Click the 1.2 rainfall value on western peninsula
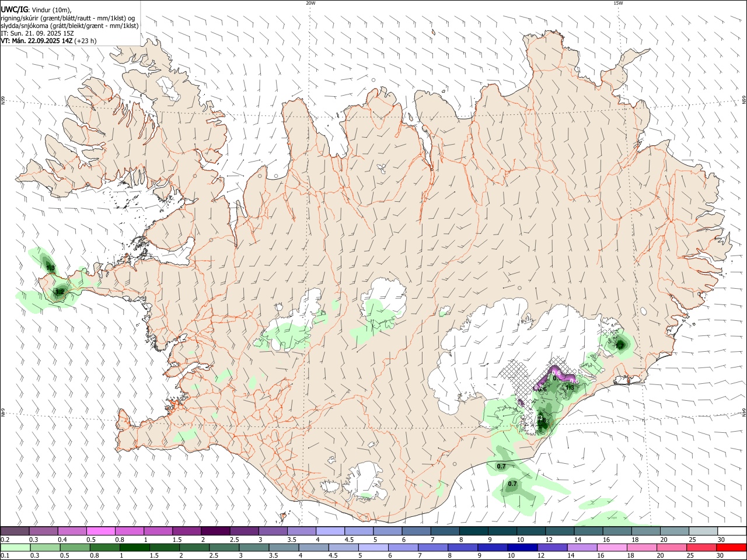 tap(59, 292)
